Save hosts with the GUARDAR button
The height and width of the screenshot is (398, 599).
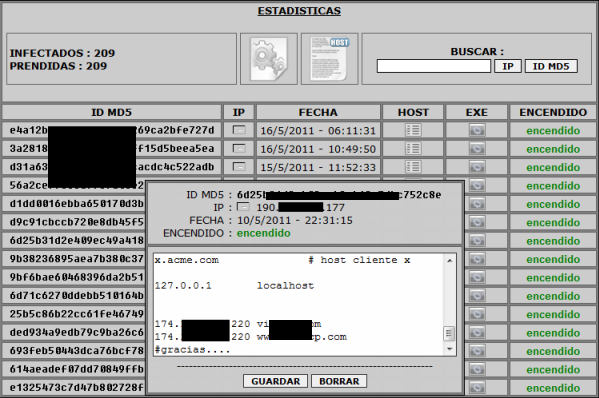point(275,381)
